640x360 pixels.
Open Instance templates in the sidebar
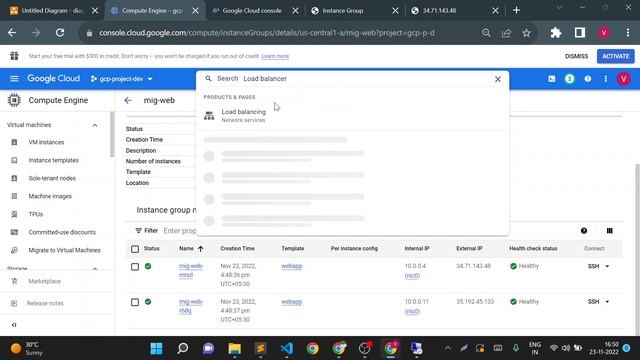click(x=53, y=160)
